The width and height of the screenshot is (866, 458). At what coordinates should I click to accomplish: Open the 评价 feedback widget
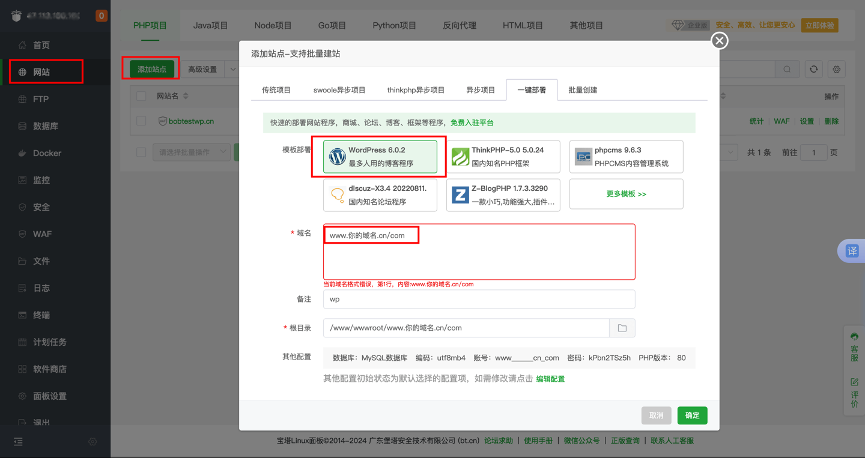tap(854, 393)
